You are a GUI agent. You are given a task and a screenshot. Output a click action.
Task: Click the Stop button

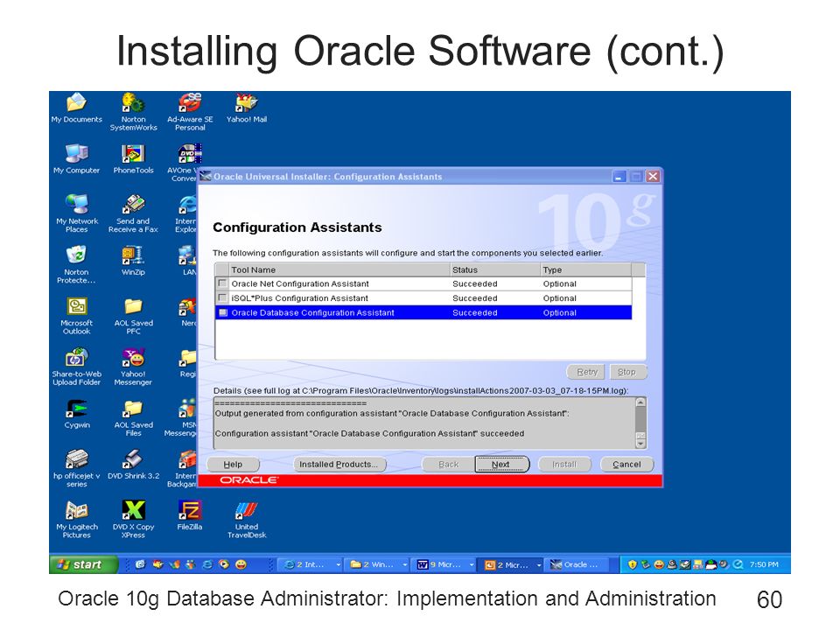(626, 372)
